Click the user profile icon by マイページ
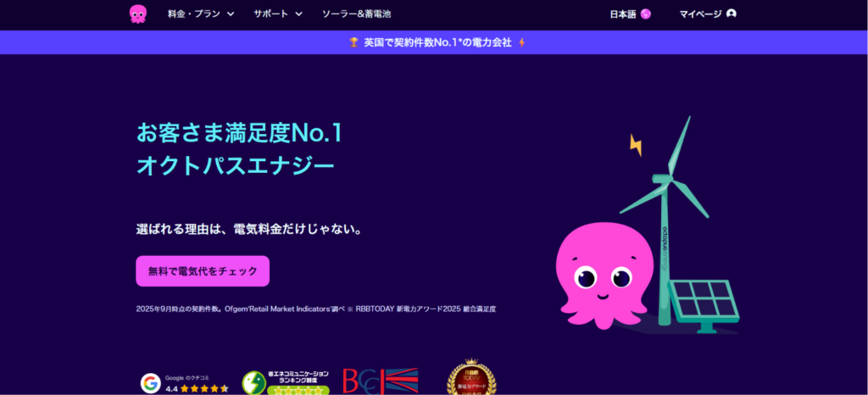 732,14
